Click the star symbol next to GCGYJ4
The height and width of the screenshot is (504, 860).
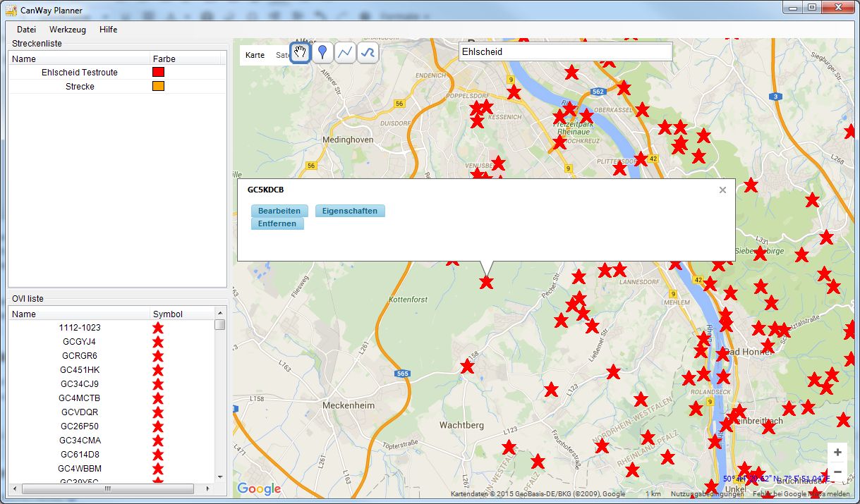158,342
